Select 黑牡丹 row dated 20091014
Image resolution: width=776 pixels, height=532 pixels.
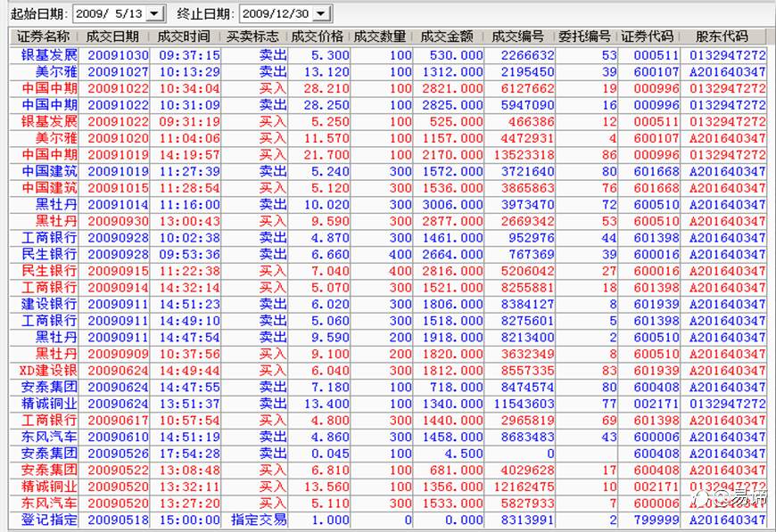pos(388,205)
